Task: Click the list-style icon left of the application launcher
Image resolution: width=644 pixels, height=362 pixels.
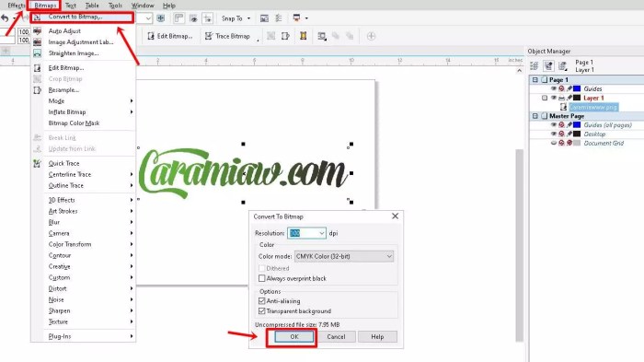Action: click(279, 18)
